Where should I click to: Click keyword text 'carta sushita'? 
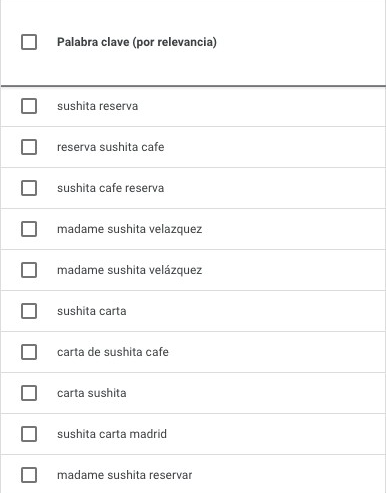point(92,393)
